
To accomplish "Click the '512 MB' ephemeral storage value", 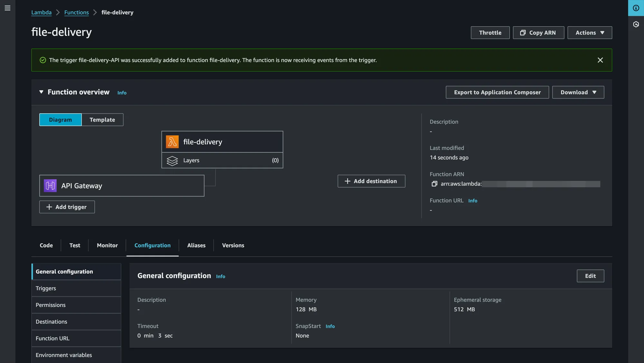I will (x=464, y=309).
